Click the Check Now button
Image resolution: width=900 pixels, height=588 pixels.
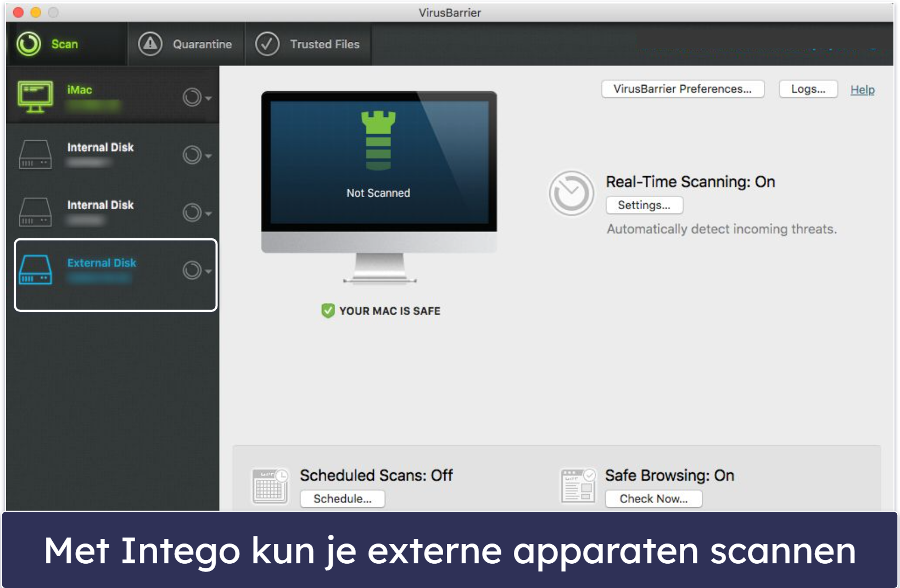(x=653, y=499)
